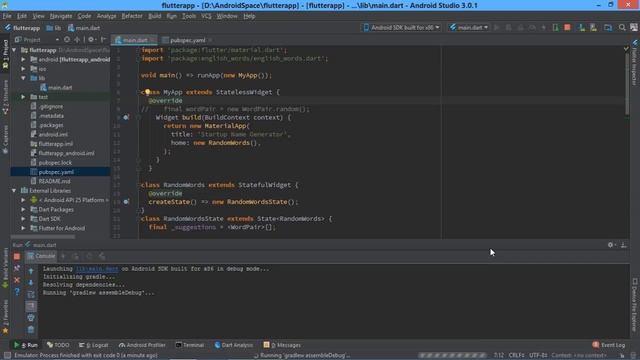Collapse the lib folder in project tree
The width and height of the screenshot is (640, 360).
[23, 78]
